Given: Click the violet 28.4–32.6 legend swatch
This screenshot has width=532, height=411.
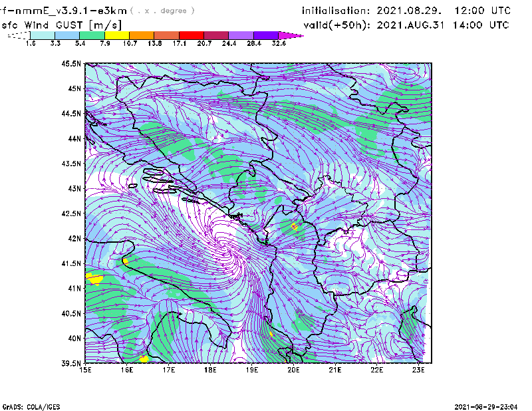Looking at the screenshot, I should coord(266,35).
